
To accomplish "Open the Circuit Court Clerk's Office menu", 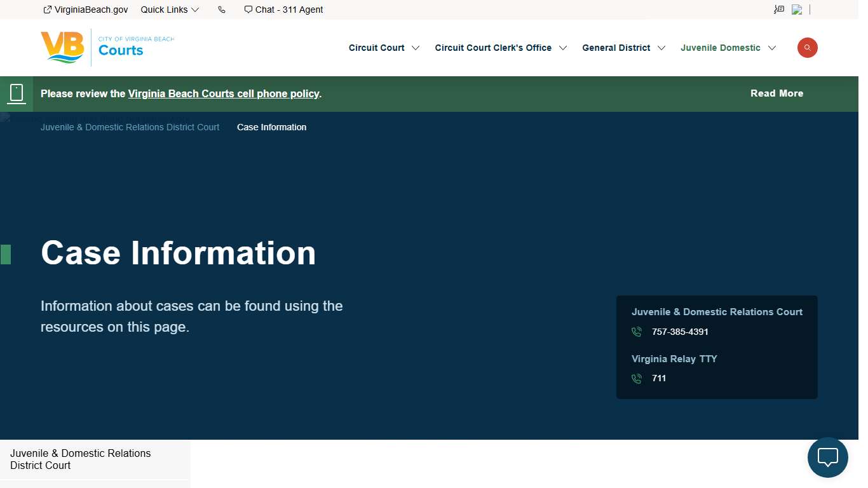I will 492,48.
